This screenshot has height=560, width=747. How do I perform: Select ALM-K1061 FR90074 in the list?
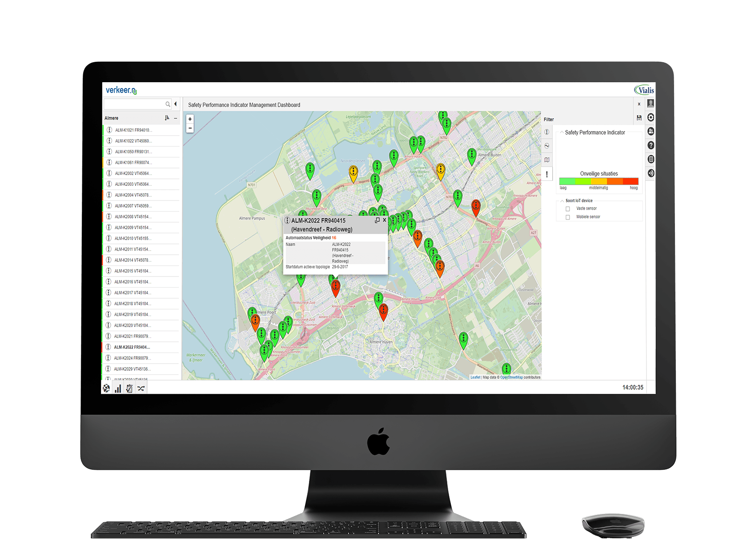click(x=133, y=163)
